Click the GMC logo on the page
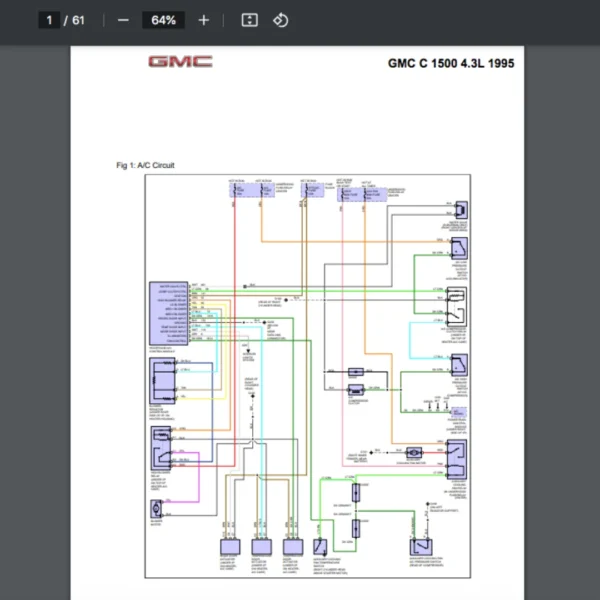The width and height of the screenshot is (600, 600). 180,62
